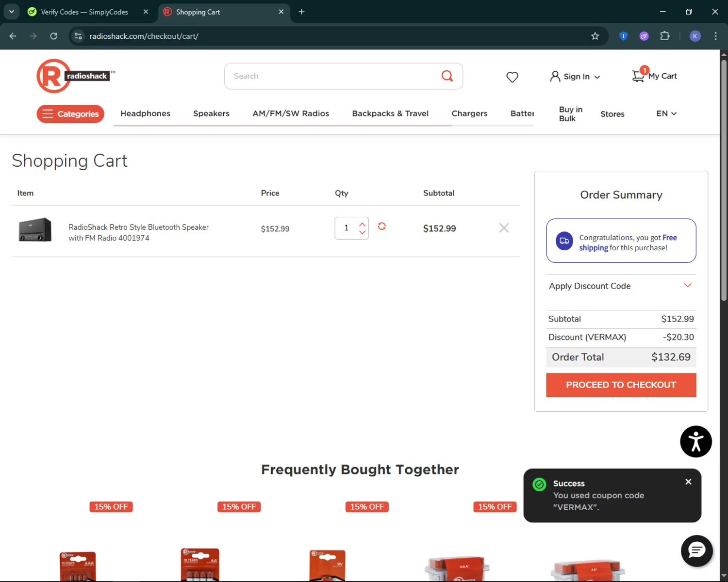Click Proceed to Checkout button

[x=621, y=385]
